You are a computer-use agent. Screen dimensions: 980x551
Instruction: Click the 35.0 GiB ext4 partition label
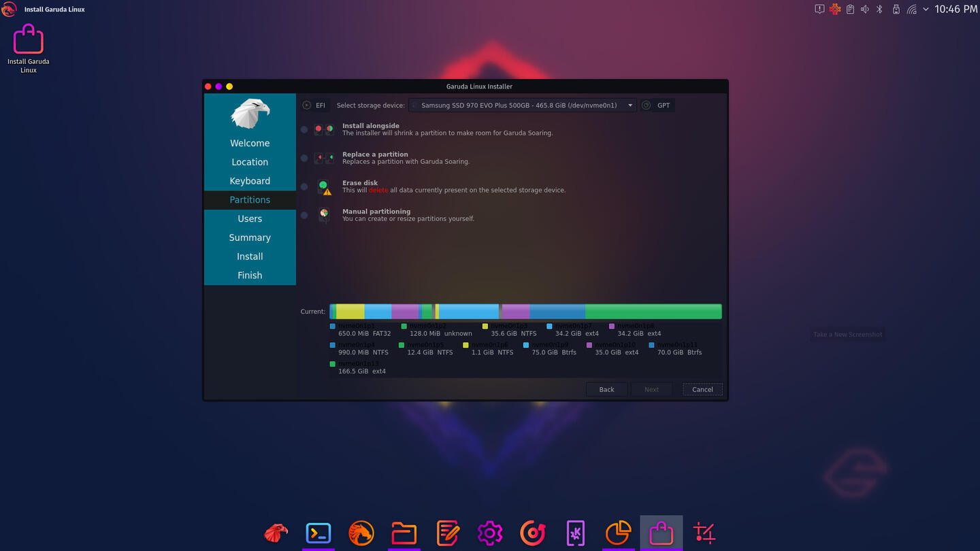point(617,352)
